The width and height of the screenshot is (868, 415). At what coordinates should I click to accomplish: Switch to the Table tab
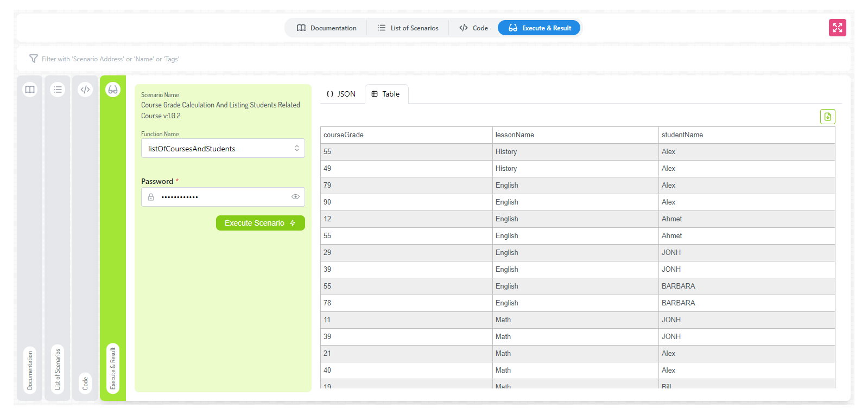pos(386,94)
